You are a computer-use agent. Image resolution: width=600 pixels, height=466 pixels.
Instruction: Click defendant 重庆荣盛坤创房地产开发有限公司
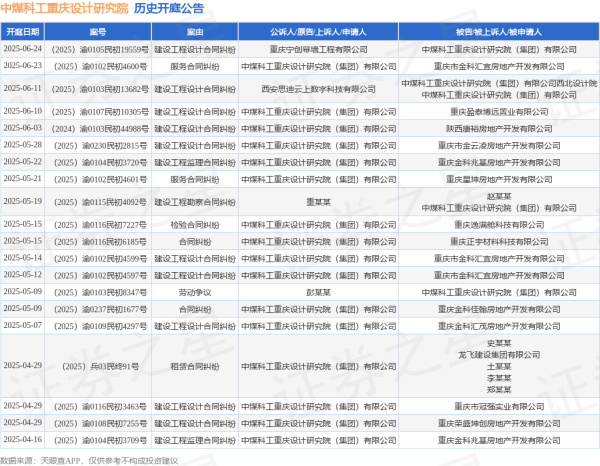499,424
